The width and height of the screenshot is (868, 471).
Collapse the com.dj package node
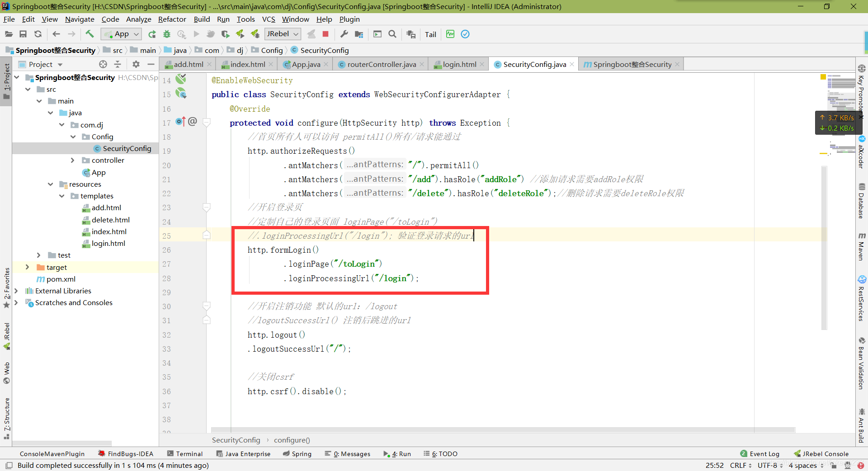click(x=62, y=125)
